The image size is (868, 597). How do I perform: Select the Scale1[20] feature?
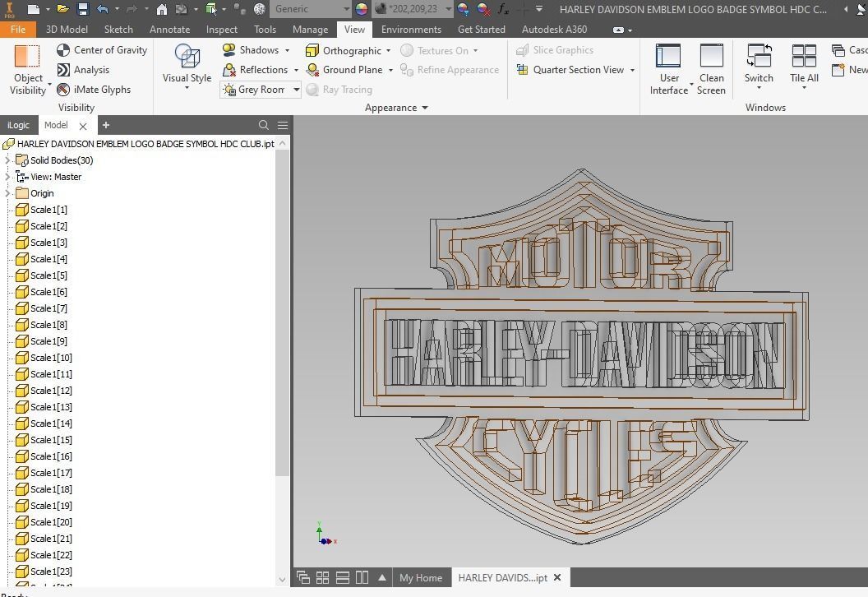[44, 521]
